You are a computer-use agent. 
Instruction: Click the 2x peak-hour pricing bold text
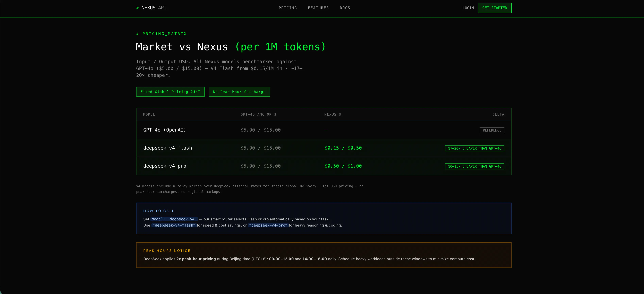pos(196,259)
